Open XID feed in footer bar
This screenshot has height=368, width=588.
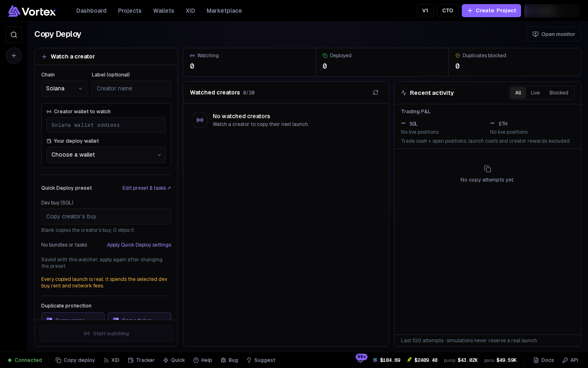[x=111, y=360]
